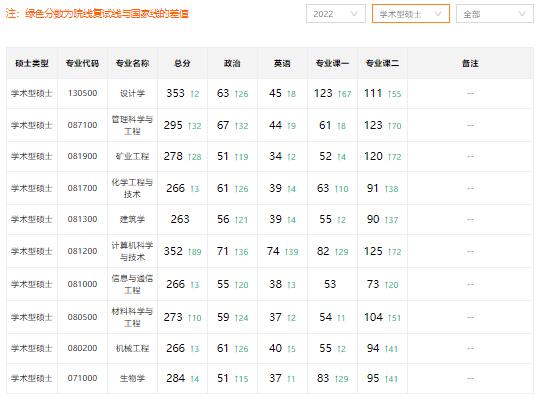Open the 全部 filter dropdown
538x398 pixels.
click(x=494, y=14)
